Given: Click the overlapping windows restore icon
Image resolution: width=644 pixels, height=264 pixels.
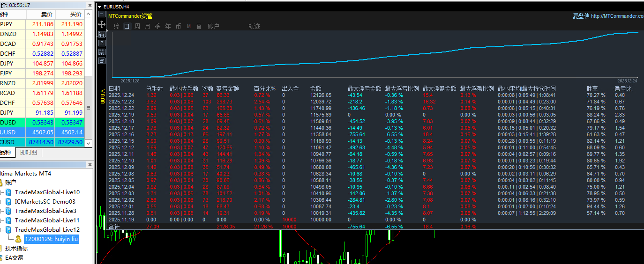Looking at the screenshot, I should tap(102, 61).
